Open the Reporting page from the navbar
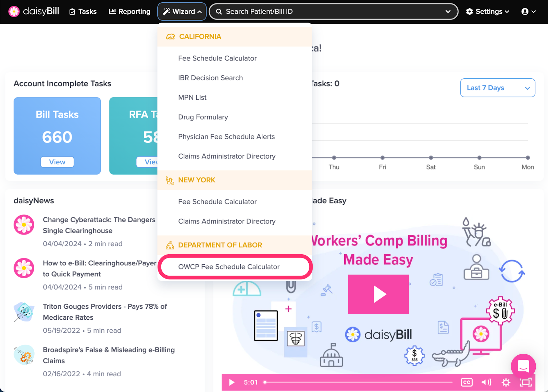 (130, 12)
